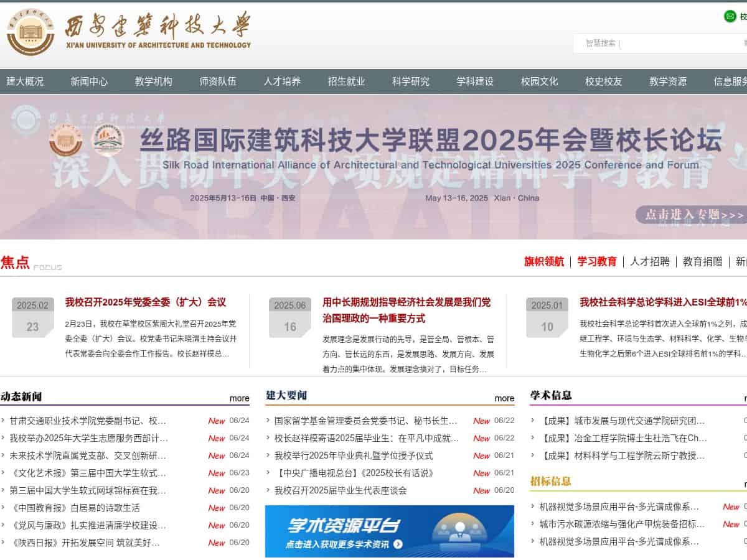Open news 甘肃交通职业技术学院党委副书记
Viewport: 747px width, 560px height.
(88, 421)
